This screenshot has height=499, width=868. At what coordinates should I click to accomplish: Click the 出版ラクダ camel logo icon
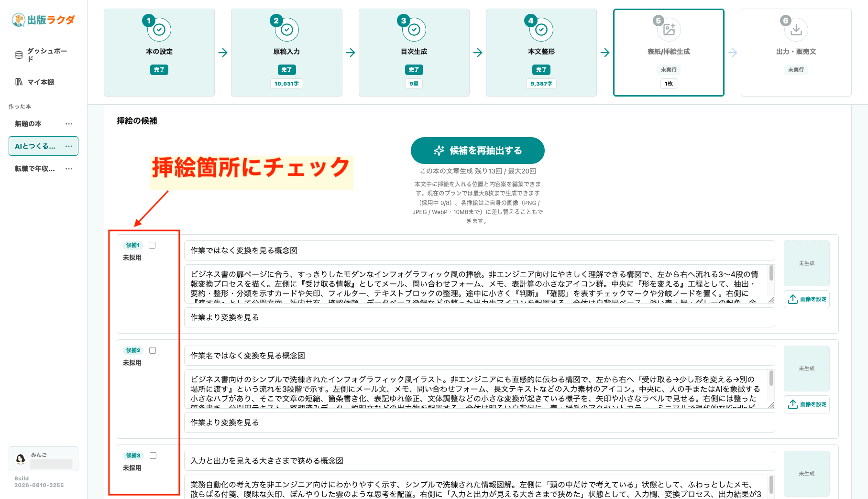18,20
